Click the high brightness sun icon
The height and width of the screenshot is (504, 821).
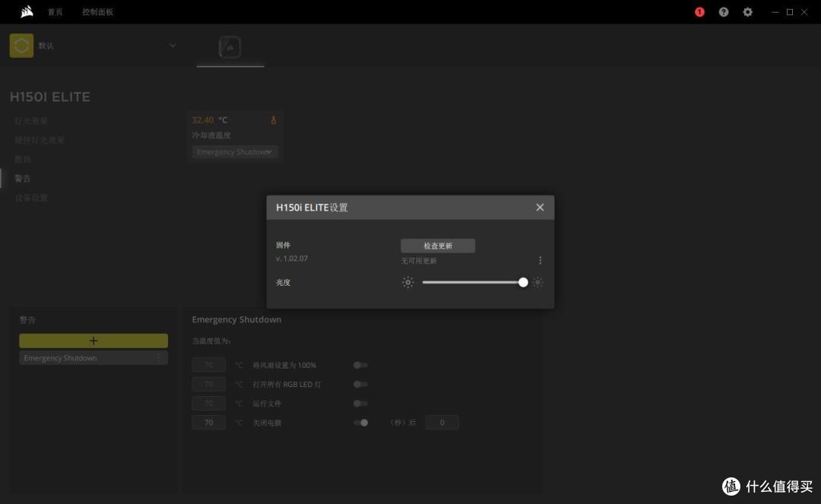coord(537,283)
